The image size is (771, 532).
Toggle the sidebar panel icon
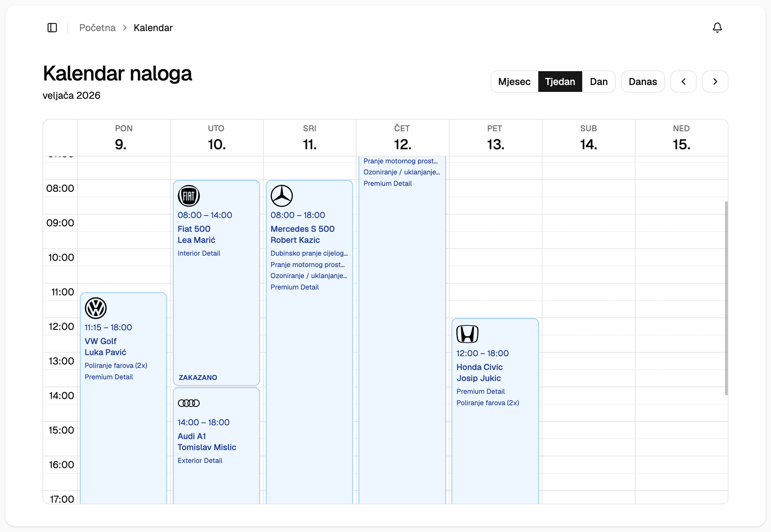(52, 28)
